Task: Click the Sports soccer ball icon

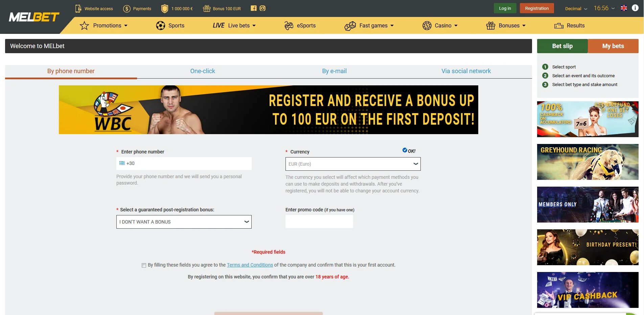Action: (x=161, y=25)
